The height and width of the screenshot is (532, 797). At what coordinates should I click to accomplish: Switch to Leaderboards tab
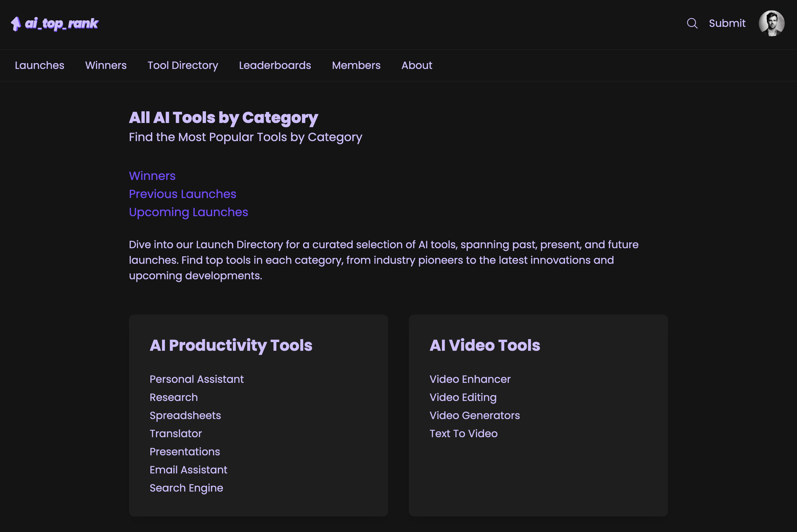[x=275, y=65]
